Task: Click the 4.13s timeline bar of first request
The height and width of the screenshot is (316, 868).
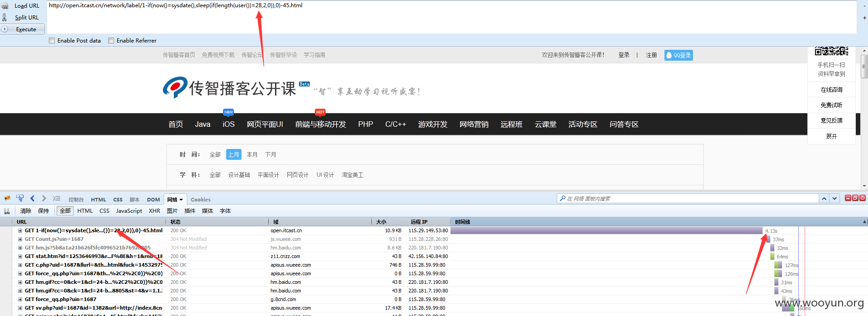Action: coord(607,230)
